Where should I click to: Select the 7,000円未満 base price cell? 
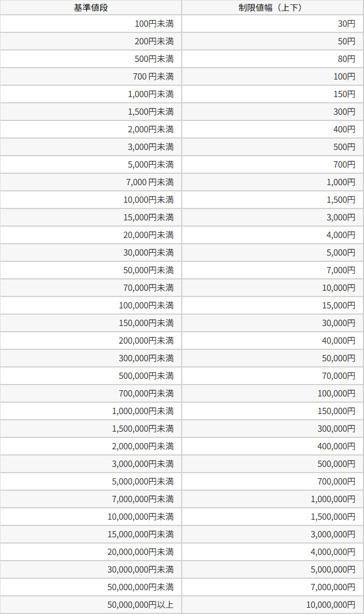pyautogui.click(x=150, y=182)
